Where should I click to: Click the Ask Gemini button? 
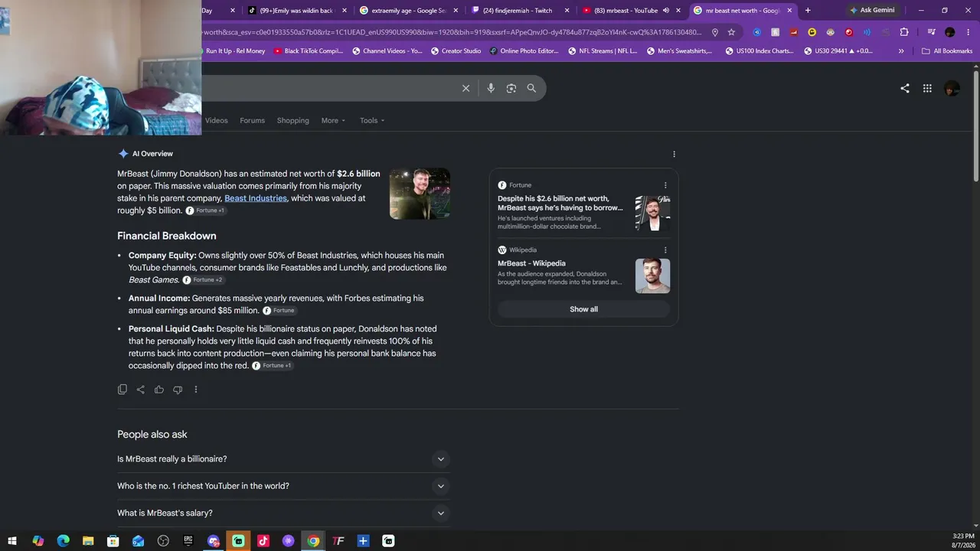pyautogui.click(x=872, y=11)
